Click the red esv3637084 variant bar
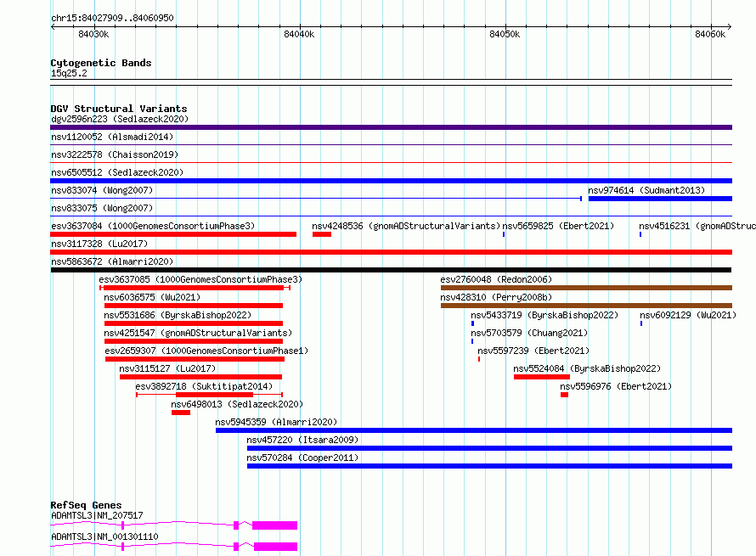This screenshot has width=756, height=556. click(x=173, y=234)
